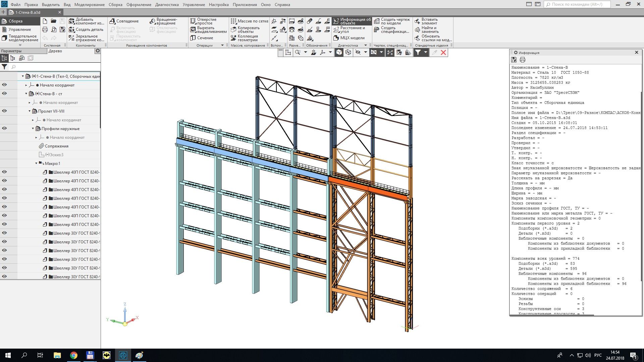644x362 pixels.
Task: Click the МЦХ модели tool
Action: [349, 38]
